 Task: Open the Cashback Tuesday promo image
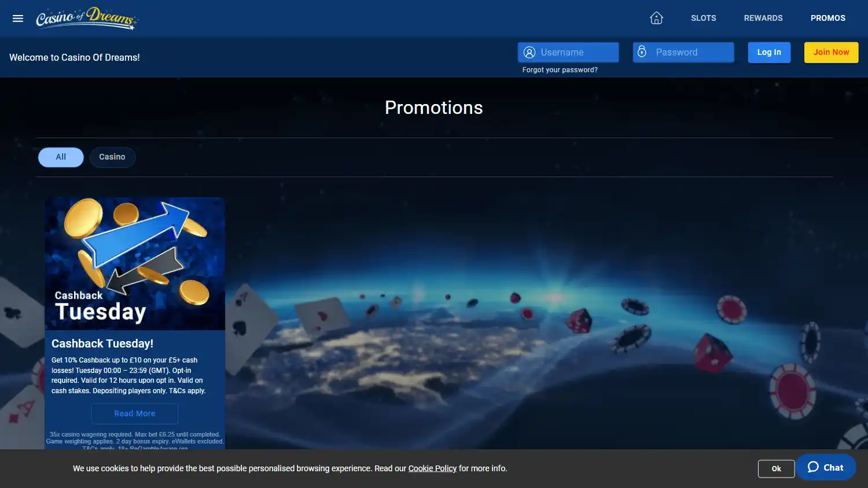tap(135, 264)
